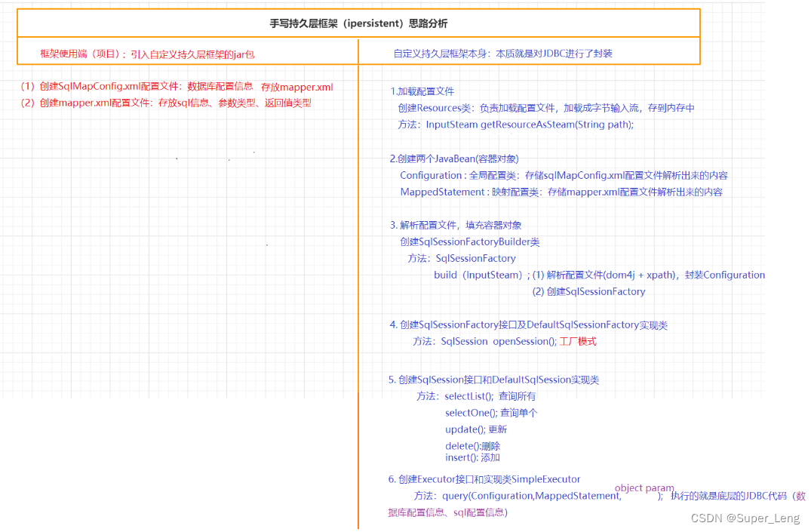Click the line '据库配置信息、sql配置信息)'
This screenshot has width=811, height=532.
coord(448,512)
